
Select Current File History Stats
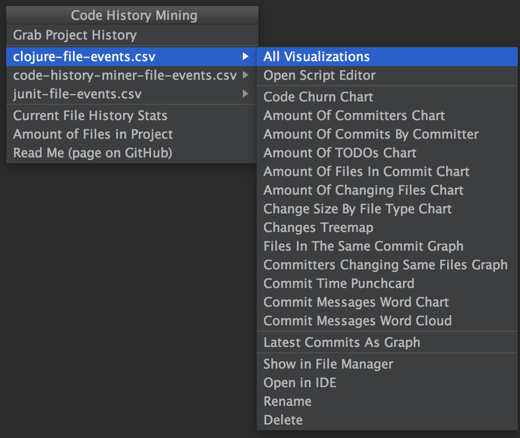point(131,115)
